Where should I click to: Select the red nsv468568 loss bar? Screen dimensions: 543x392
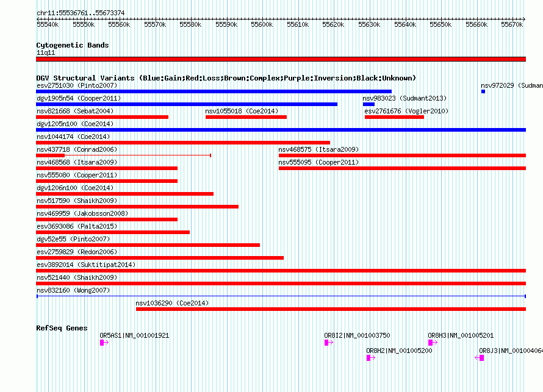(107, 168)
